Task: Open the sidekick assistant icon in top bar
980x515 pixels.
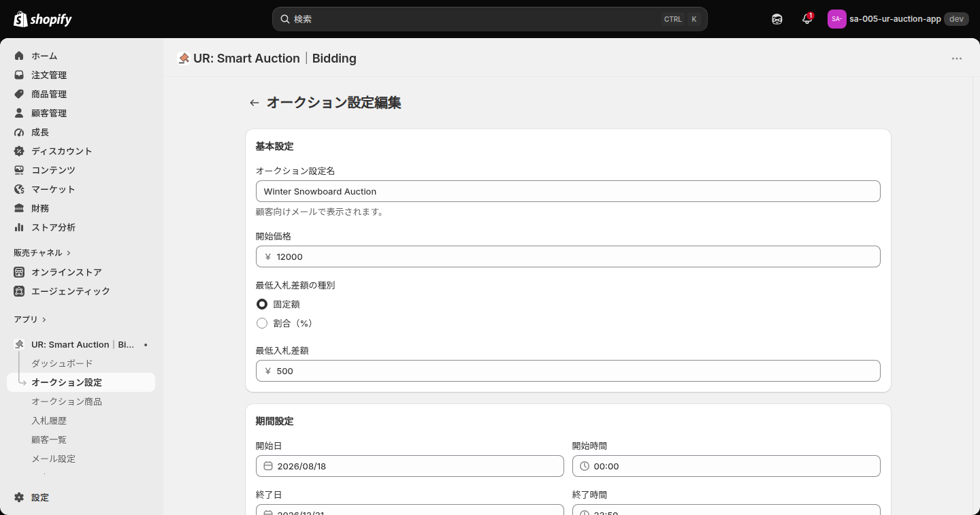Action: [x=777, y=19]
